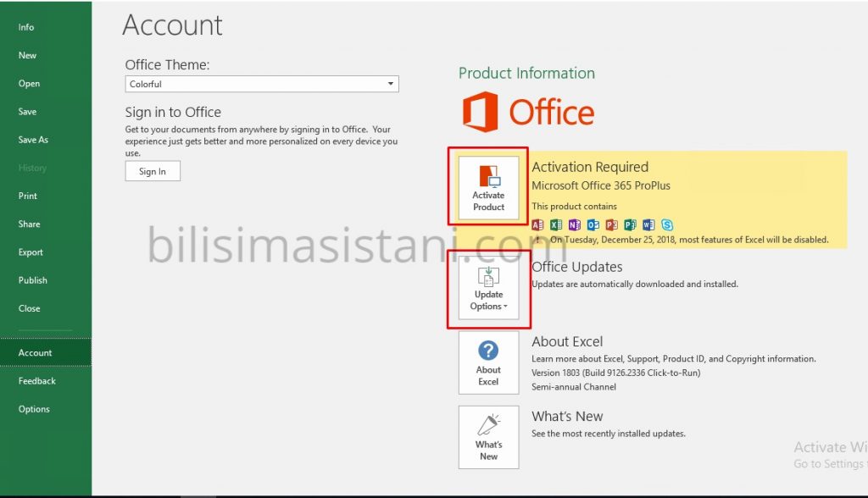
Task: Click the Microsoft Office 365 ProPlus text
Action: (x=601, y=186)
